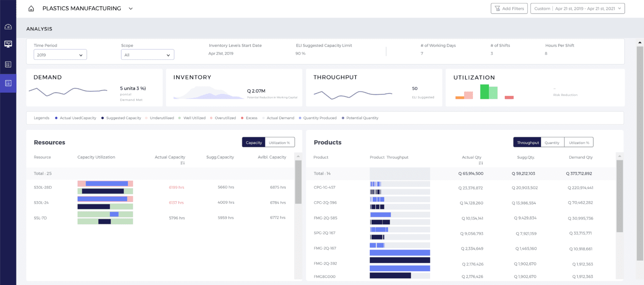Select product FMG-2Q-585
This screenshot has height=285, width=644.
[325, 218]
